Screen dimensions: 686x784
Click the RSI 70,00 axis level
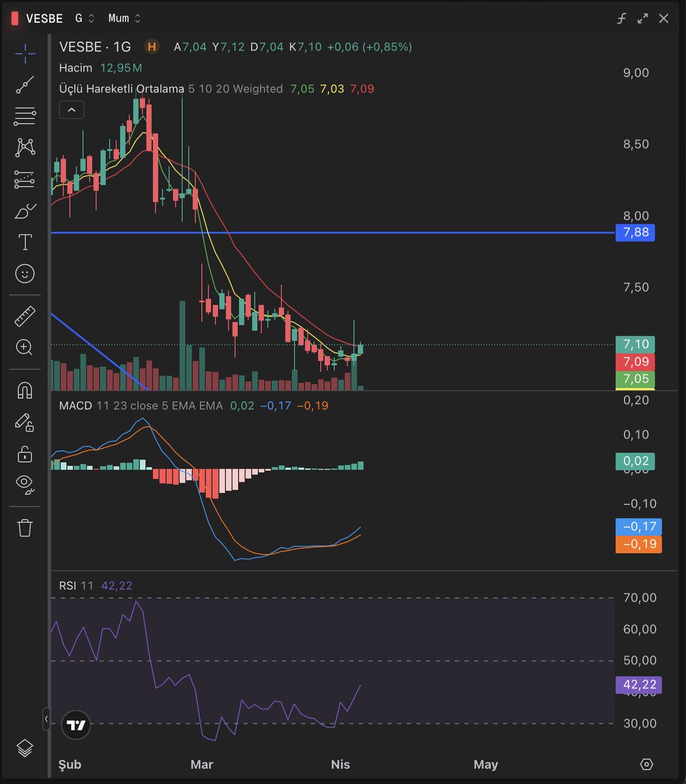[640, 598]
